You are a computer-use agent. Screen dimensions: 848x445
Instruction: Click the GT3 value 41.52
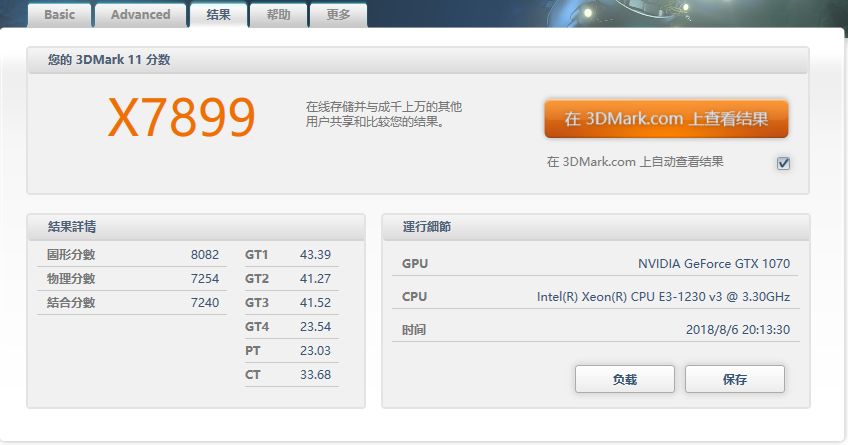[x=315, y=302]
